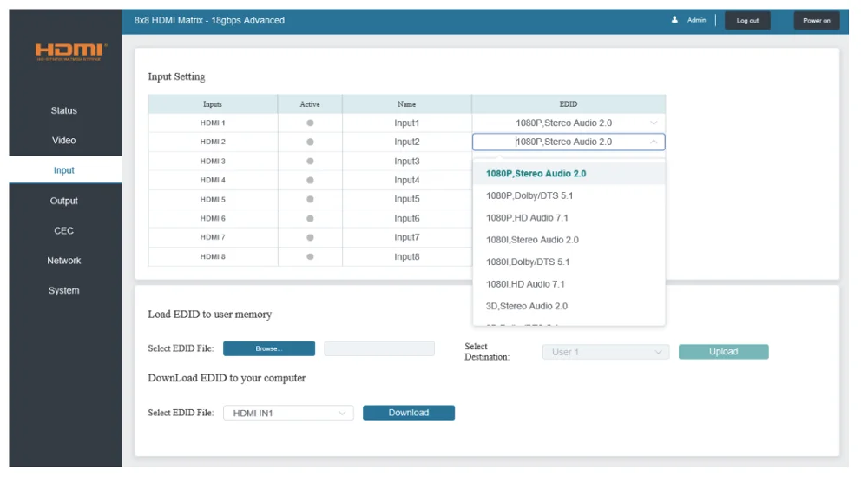Expand the HDMI 1 EDID dropdown arrow
868x477 pixels.
[654, 123]
